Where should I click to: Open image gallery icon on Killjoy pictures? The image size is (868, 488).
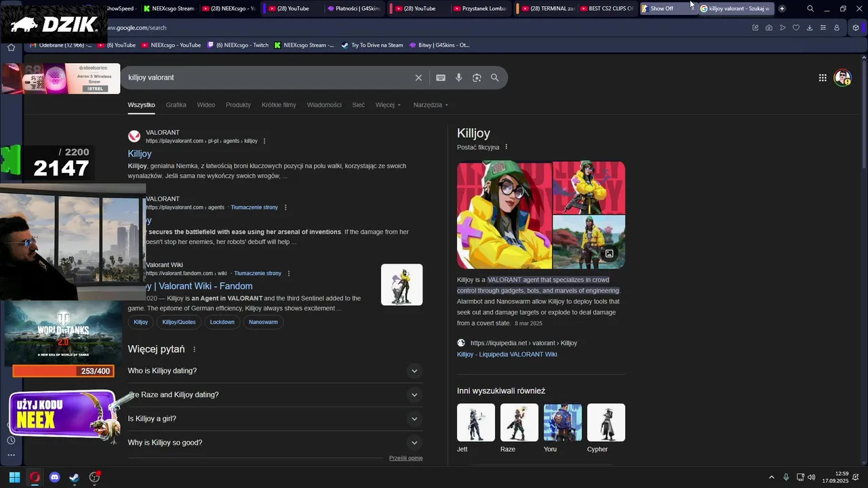coord(609,253)
